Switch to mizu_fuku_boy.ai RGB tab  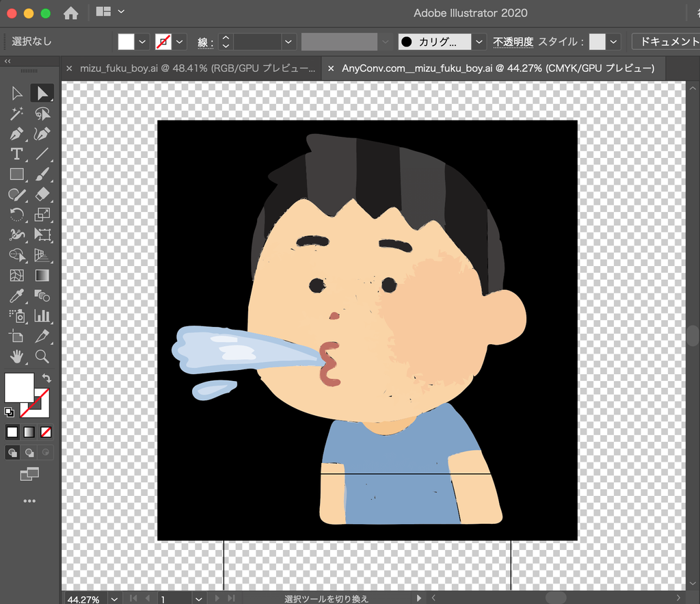click(198, 68)
